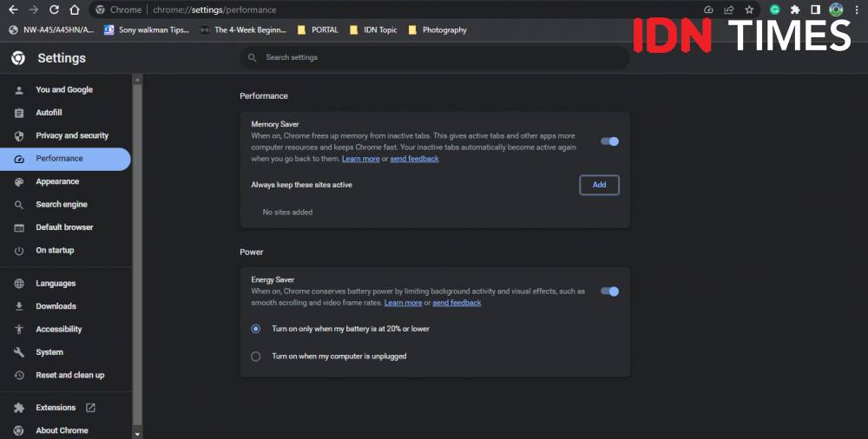Click the browser forward arrow
Image resolution: width=868 pixels, height=439 pixels.
(34, 10)
